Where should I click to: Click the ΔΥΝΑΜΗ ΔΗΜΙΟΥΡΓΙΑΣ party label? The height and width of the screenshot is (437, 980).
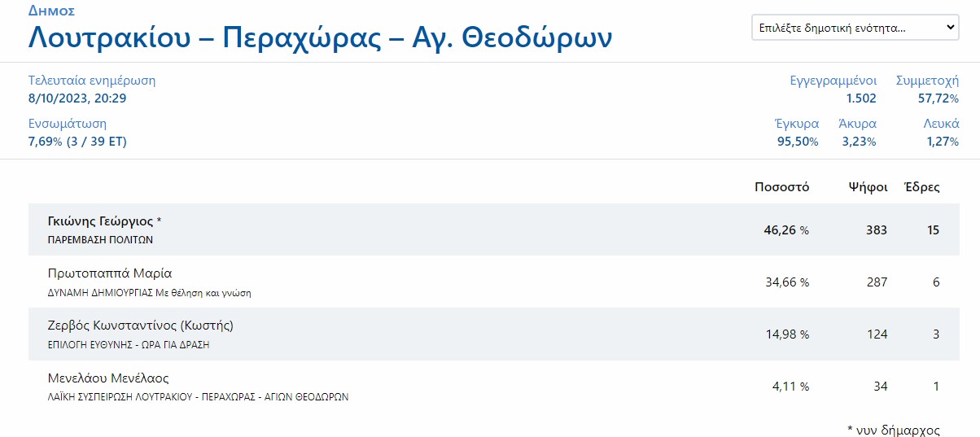[x=150, y=293]
